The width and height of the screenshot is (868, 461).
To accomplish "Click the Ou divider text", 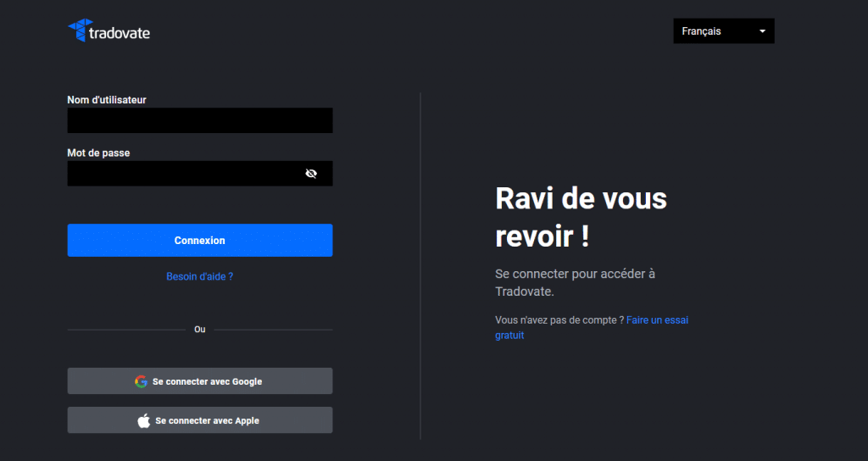I will [199, 330].
